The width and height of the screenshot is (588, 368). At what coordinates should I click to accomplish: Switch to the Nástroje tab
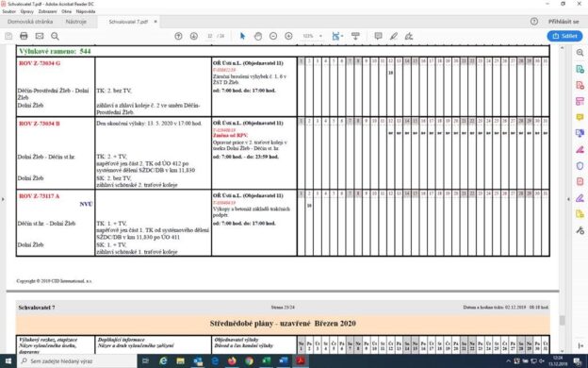coord(76,22)
